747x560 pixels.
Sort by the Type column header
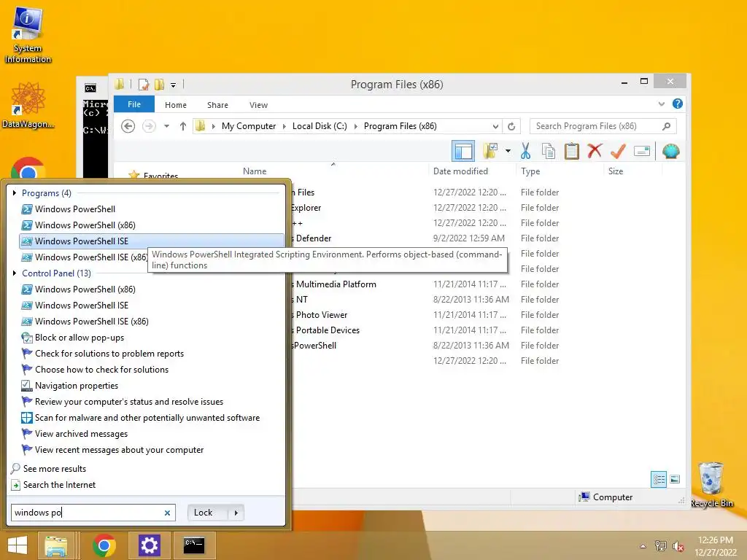tap(530, 171)
